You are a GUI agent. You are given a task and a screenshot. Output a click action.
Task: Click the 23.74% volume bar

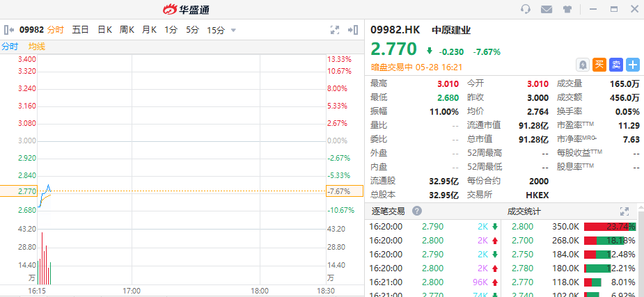tap(610, 227)
